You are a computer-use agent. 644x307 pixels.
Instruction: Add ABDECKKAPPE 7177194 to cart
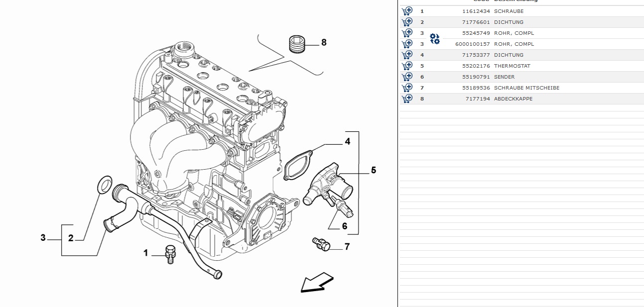coord(407,99)
